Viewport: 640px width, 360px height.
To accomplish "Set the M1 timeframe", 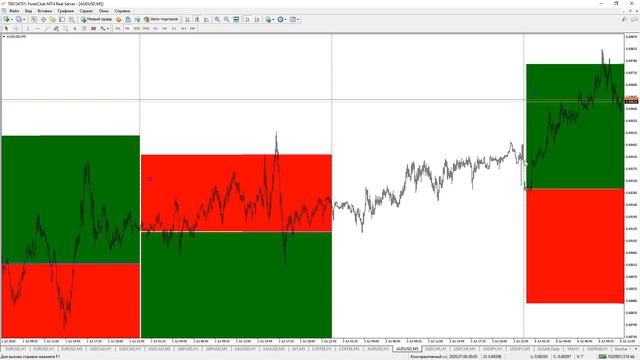I will (x=118, y=28).
